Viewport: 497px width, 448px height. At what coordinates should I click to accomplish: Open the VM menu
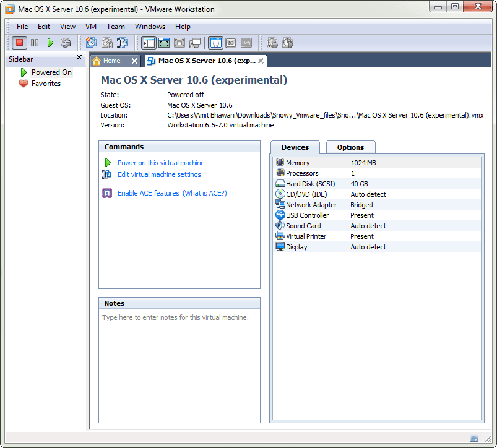coord(90,27)
